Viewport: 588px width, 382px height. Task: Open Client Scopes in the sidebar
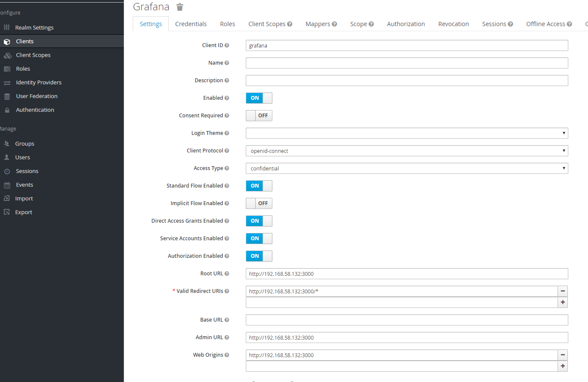(x=34, y=55)
